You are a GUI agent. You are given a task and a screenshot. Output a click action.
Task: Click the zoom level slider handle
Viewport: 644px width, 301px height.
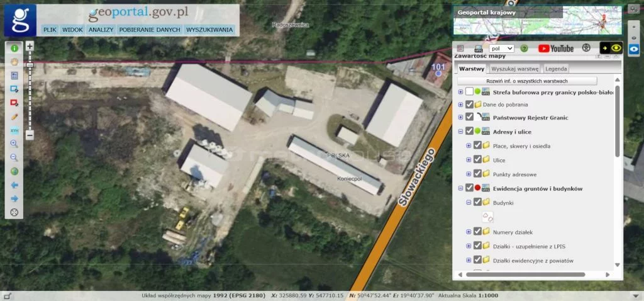(x=30, y=65)
